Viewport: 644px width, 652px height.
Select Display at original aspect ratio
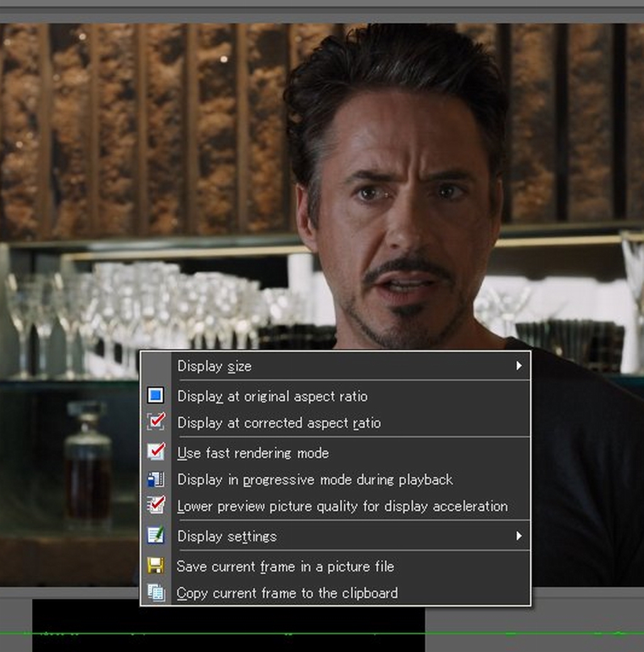(x=335, y=396)
